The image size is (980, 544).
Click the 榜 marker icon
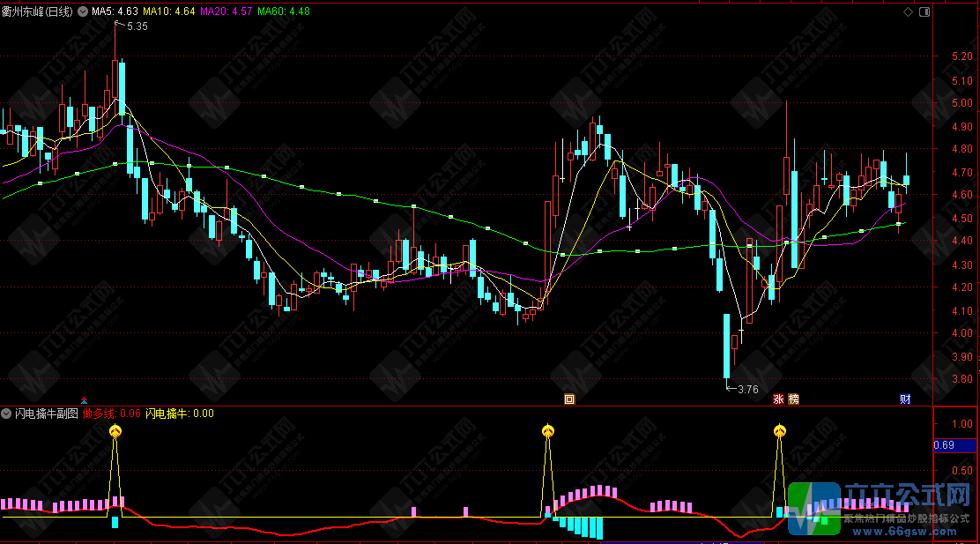(793, 399)
